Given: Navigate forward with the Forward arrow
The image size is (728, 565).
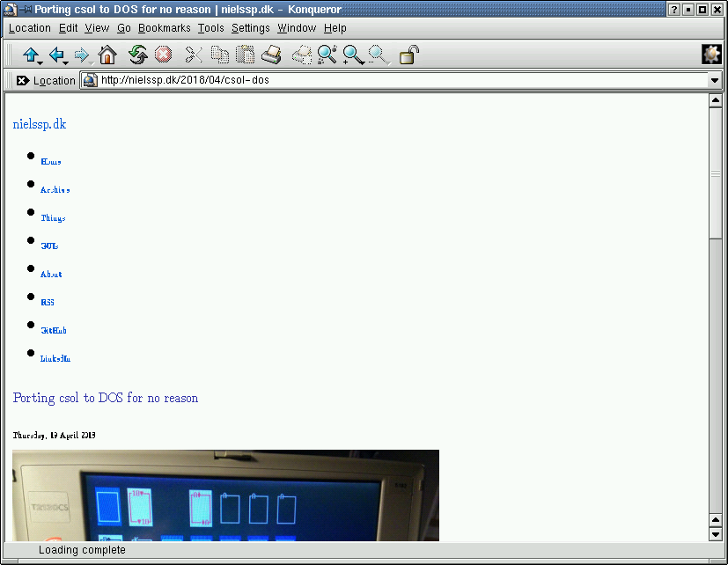Looking at the screenshot, I should [x=80, y=54].
